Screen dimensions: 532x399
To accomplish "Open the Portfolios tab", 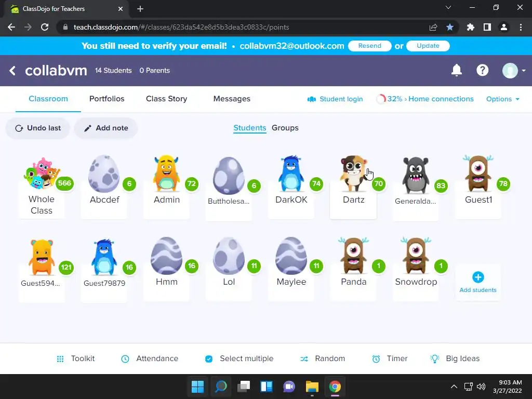I will (107, 99).
